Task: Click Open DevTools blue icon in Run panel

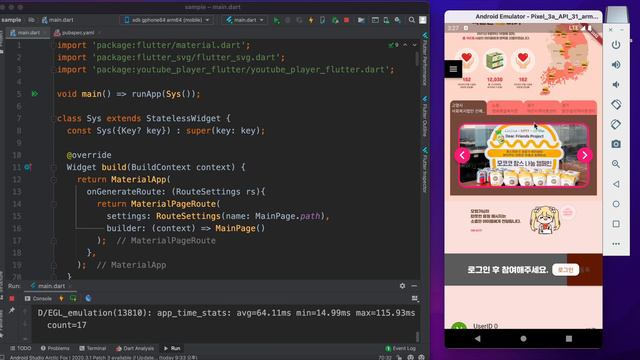Action: tap(88, 299)
